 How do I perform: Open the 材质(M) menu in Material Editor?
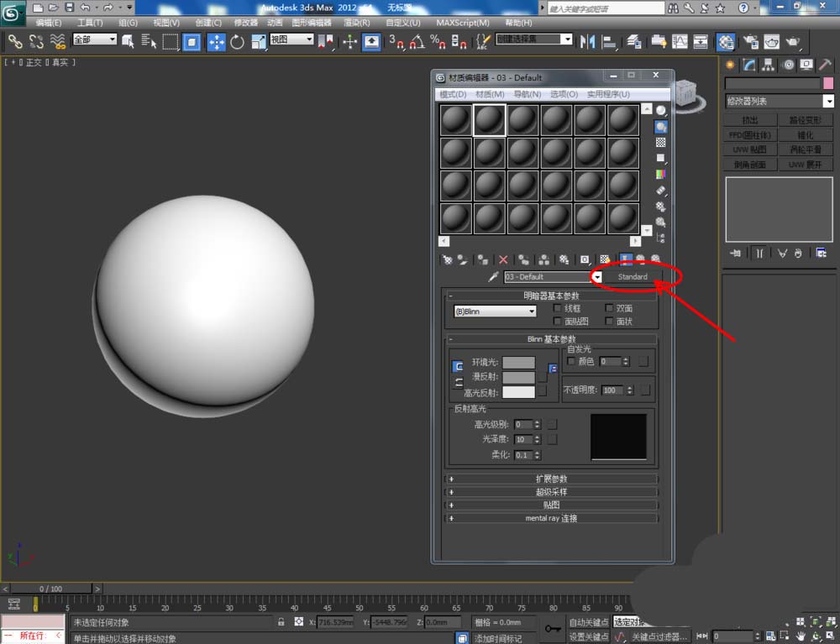tap(490, 94)
